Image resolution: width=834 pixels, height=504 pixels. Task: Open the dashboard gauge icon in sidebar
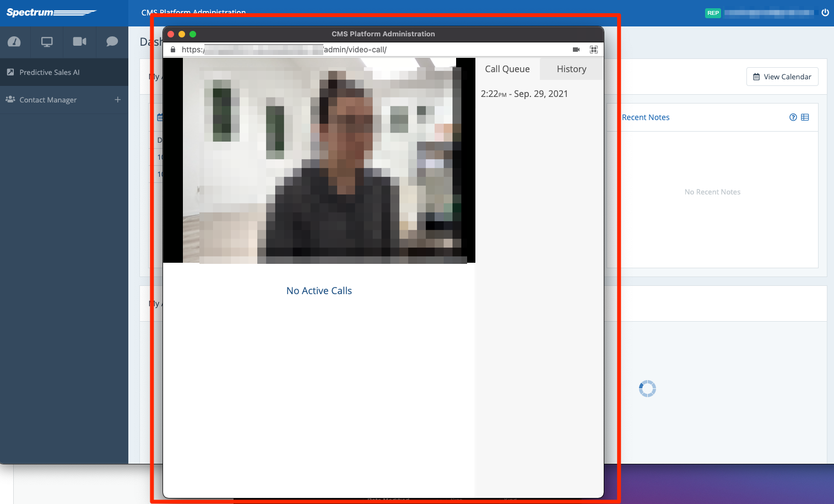point(14,42)
